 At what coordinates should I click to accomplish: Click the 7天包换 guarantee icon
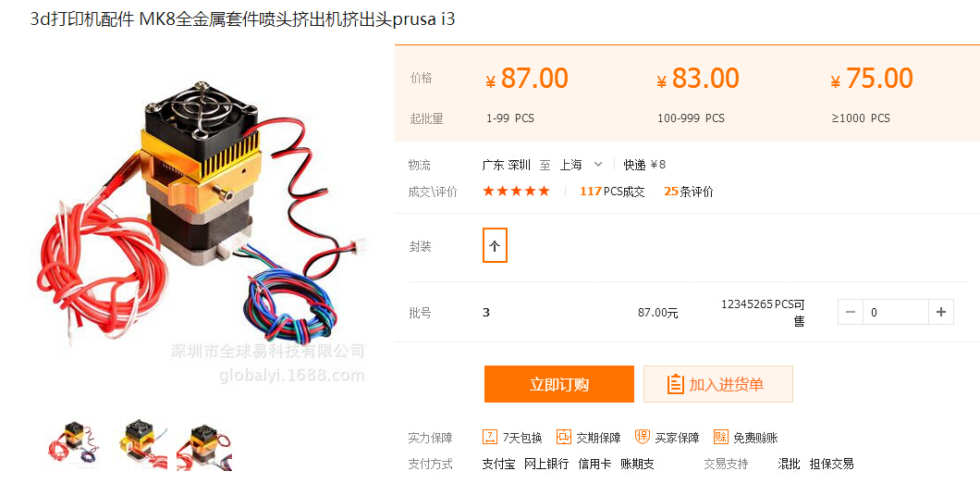[x=490, y=437]
